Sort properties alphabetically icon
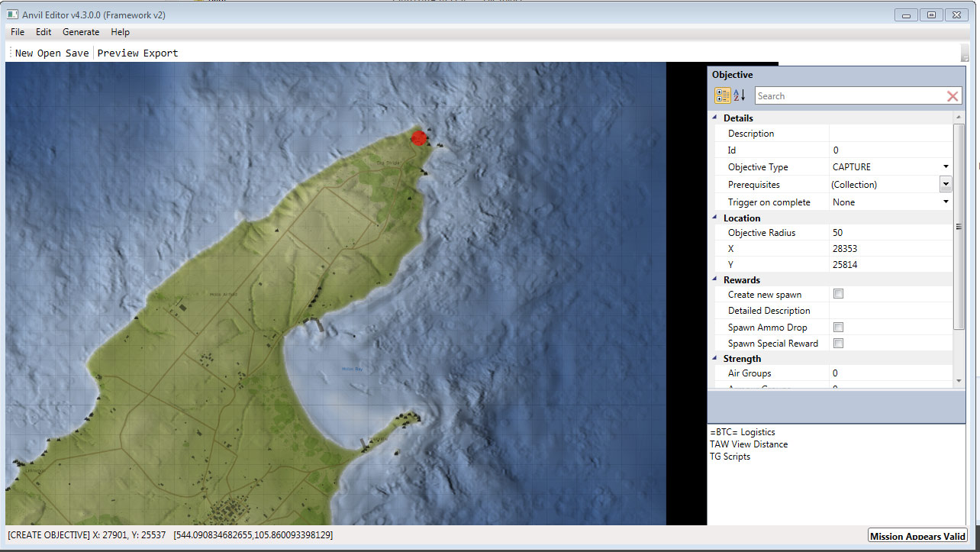Image resolution: width=980 pixels, height=552 pixels. [739, 95]
